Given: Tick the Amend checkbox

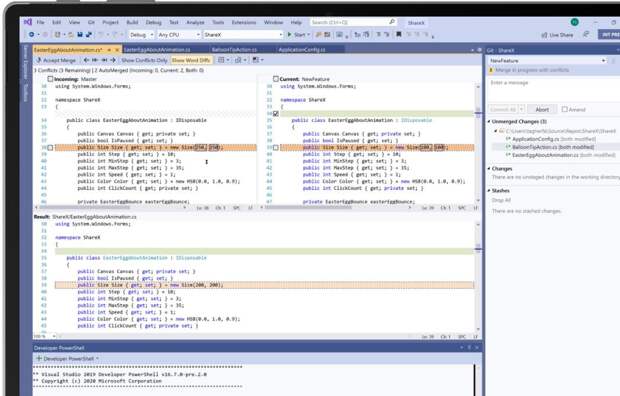Looking at the screenshot, I should point(565,109).
